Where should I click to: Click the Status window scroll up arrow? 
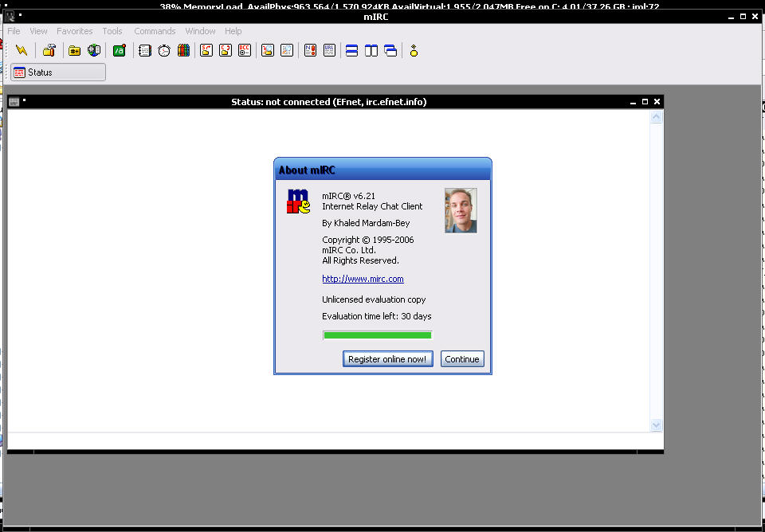click(656, 117)
